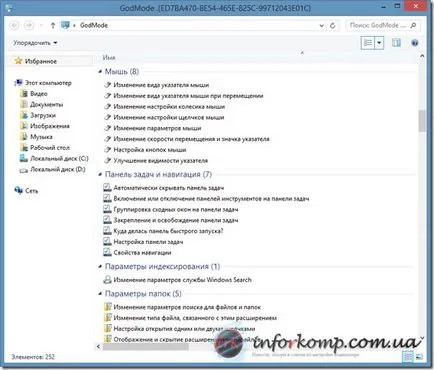Open Изменение настройки щелчков мыши
The height and width of the screenshot is (370, 434).
coord(169,117)
